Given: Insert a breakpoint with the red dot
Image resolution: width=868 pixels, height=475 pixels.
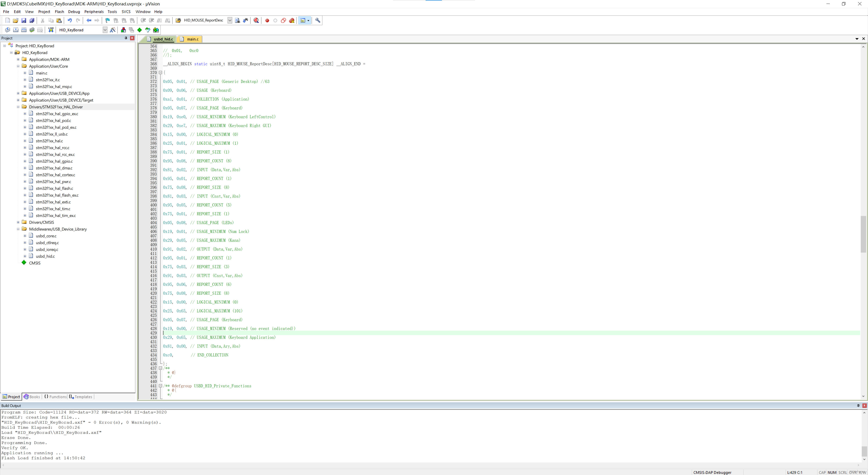Looking at the screenshot, I should point(267,21).
